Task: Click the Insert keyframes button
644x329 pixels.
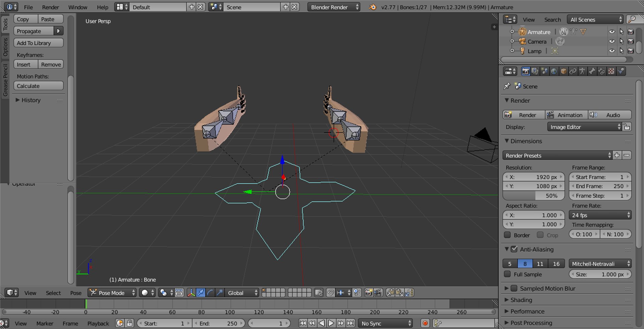Action: tap(26, 64)
